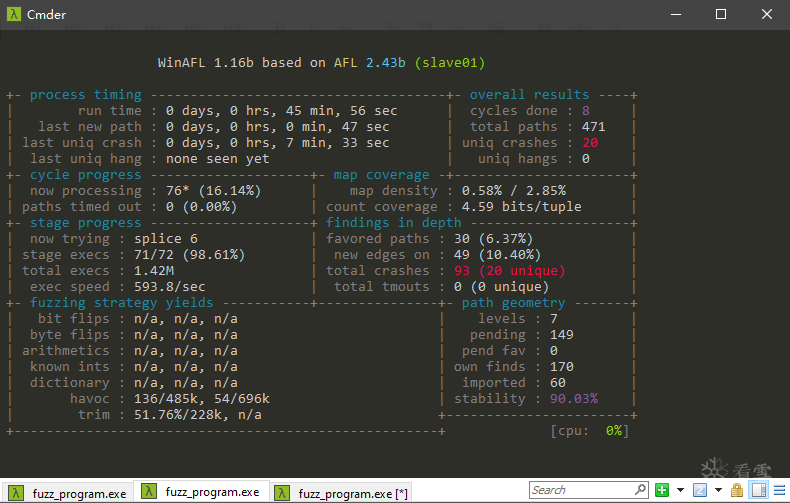Click the '93 (20 unique)' crashes text
This screenshot has width=790, height=503.
pyautogui.click(x=509, y=271)
